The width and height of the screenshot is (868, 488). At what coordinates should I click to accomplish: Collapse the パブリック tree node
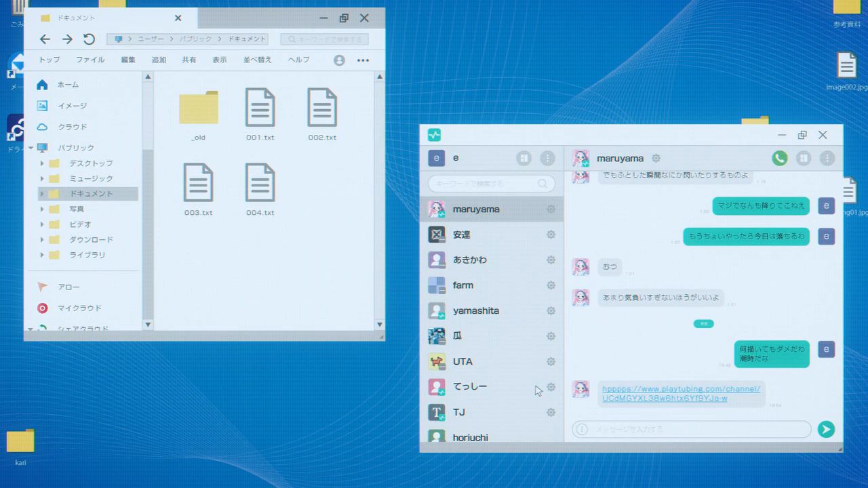(x=31, y=148)
